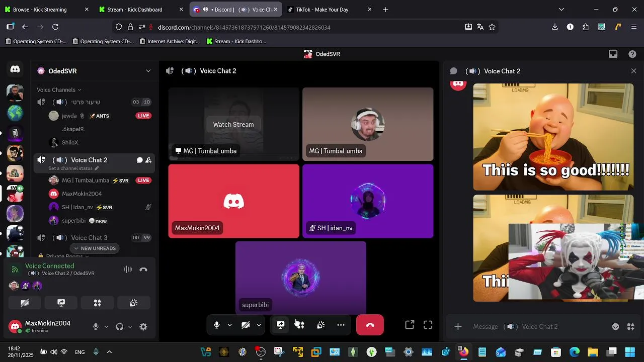Open activities launcher in call controls

pyautogui.click(x=299, y=325)
